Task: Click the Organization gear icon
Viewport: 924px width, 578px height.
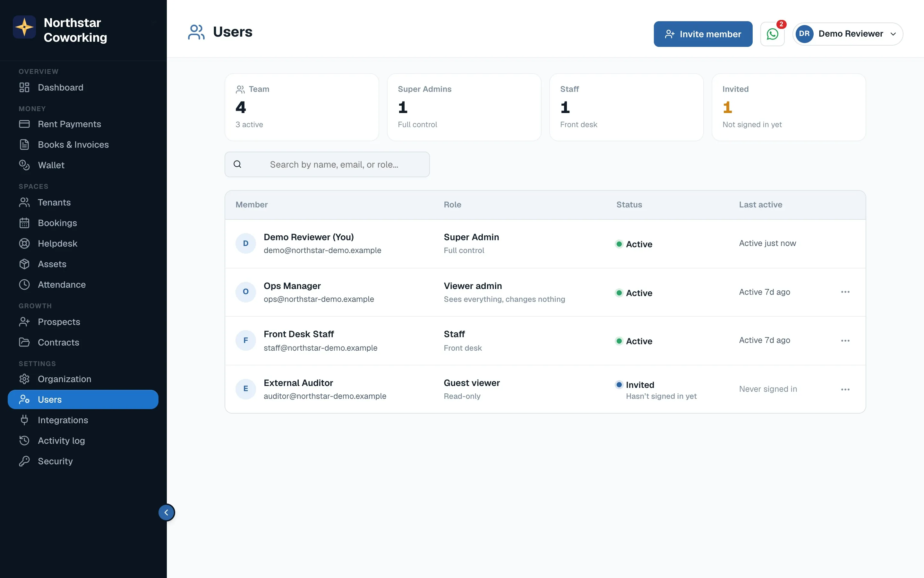Action: pyautogui.click(x=24, y=379)
